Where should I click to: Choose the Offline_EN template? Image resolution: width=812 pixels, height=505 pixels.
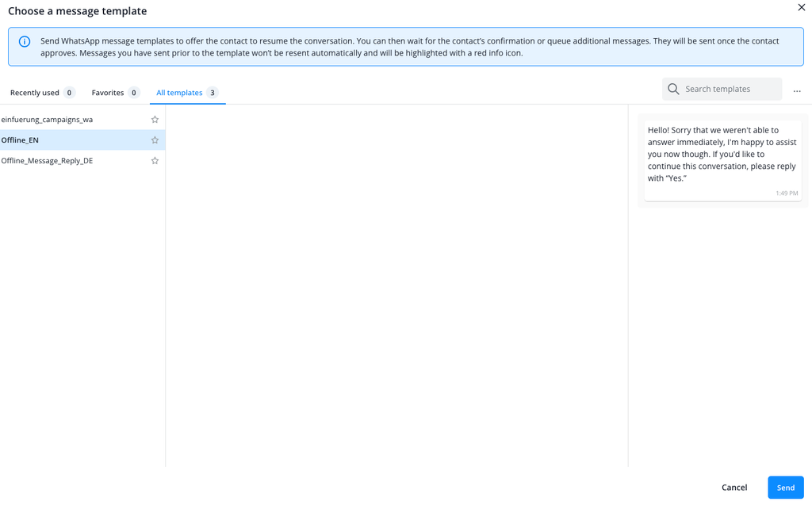pos(82,140)
